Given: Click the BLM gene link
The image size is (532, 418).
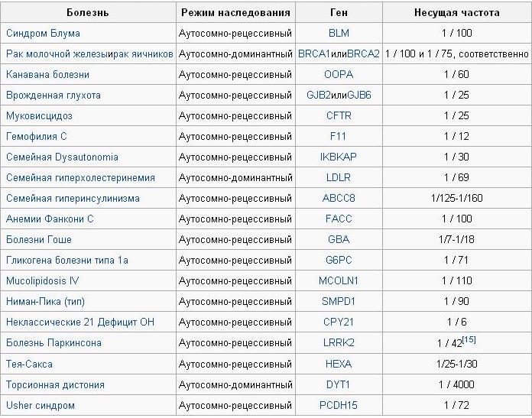Looking at the screenshot, I should (339, 34).
